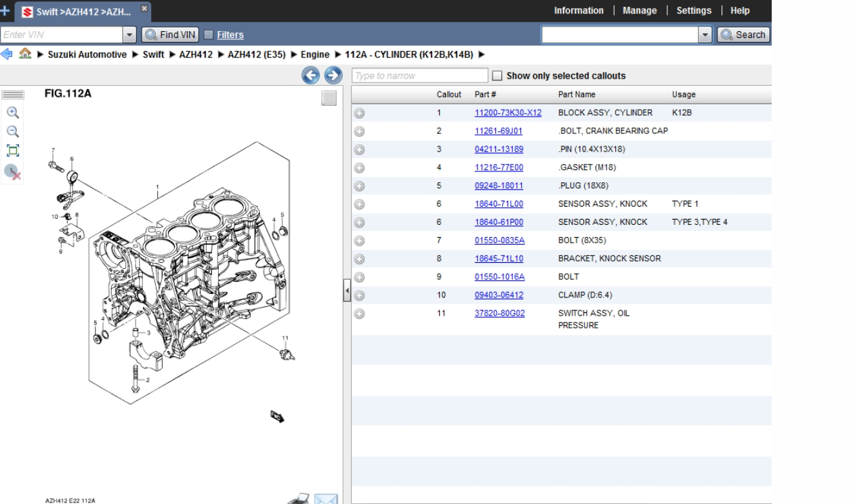The image size is (853, 504).
Task: Sort by the Callout column header
Action: point(449,95)
